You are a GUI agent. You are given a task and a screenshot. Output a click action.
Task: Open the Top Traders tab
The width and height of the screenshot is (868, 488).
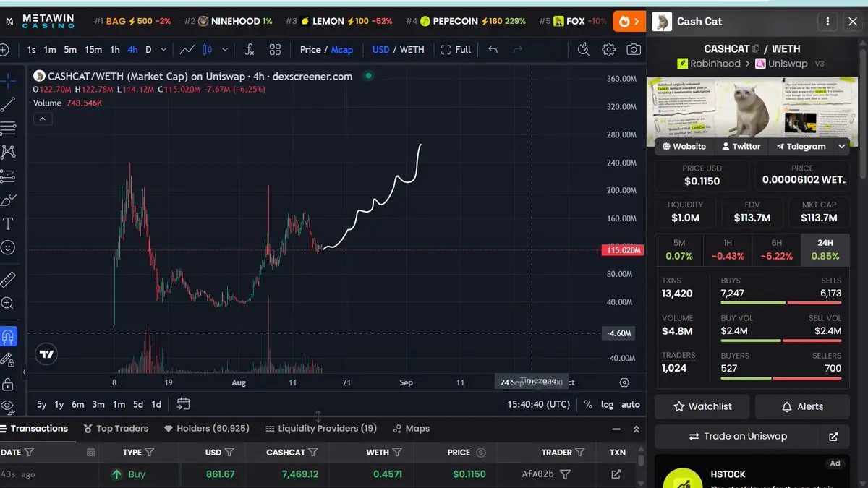116,428
